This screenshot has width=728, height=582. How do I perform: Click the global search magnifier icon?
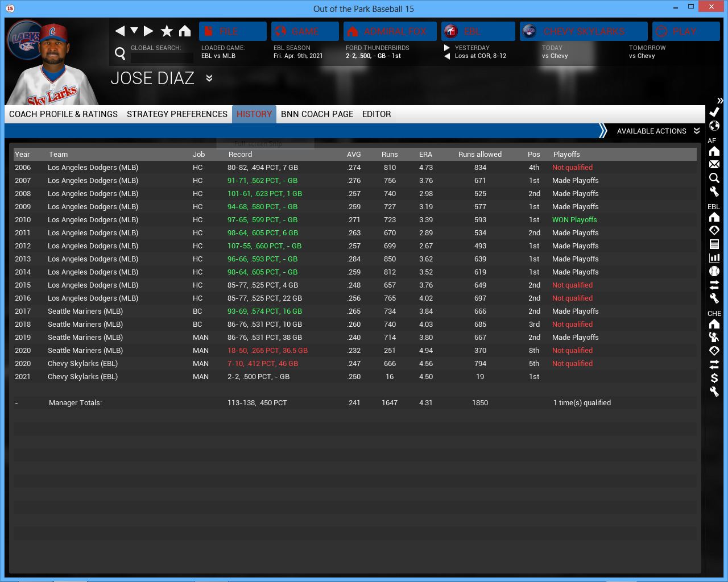(x=120, y=53)
